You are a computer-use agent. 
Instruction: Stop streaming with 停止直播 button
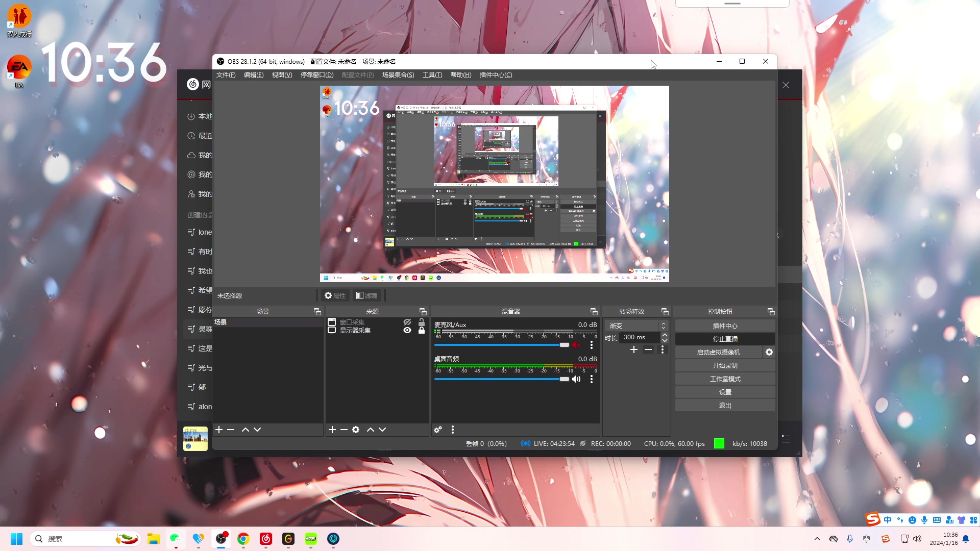[725, 339]
